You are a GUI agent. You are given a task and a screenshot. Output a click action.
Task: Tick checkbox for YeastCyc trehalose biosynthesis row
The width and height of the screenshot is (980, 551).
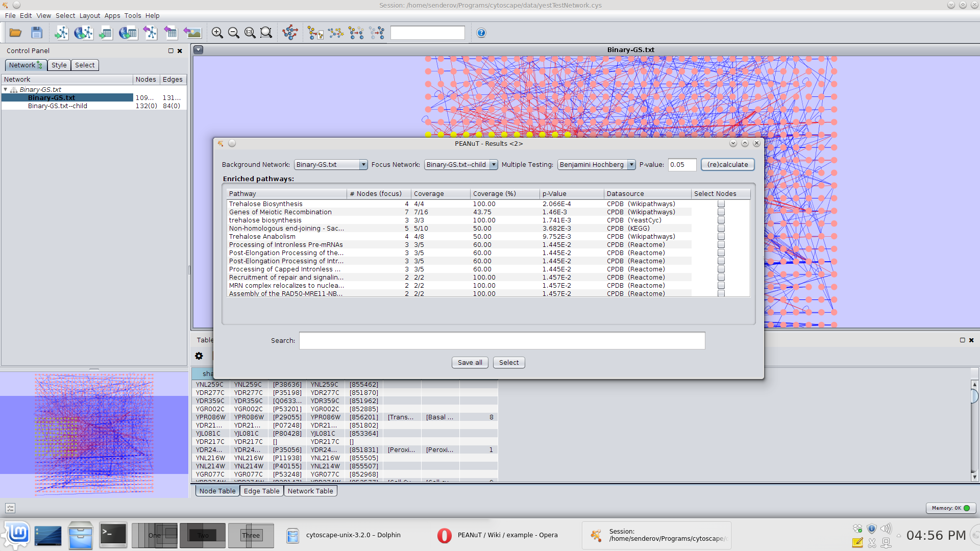[721, 220]
